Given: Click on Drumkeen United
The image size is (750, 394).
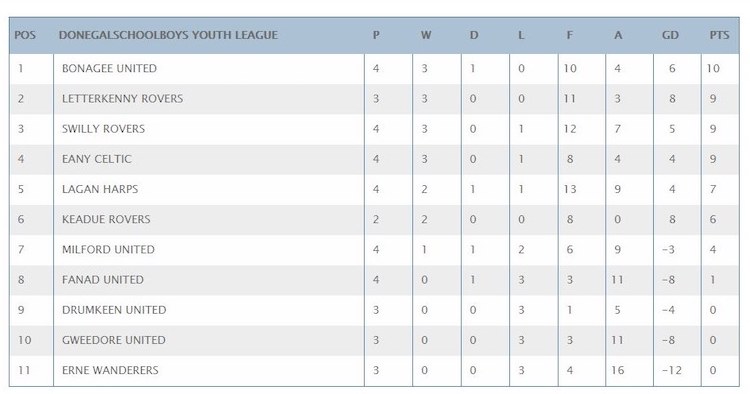Looking at the screenshot, I should (114, 309).
